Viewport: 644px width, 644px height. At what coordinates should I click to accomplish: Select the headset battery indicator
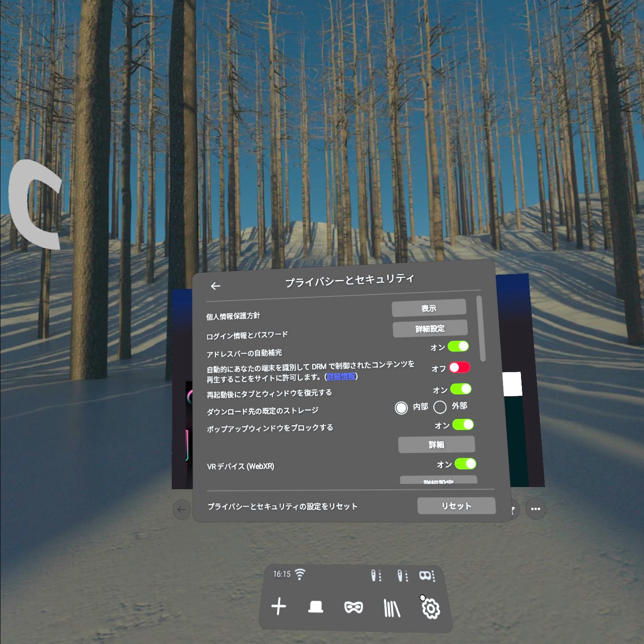[x=427, y=576]
